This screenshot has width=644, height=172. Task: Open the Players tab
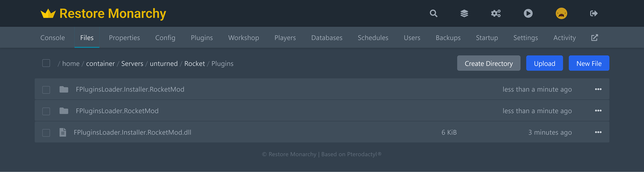[x=285, y=38]
